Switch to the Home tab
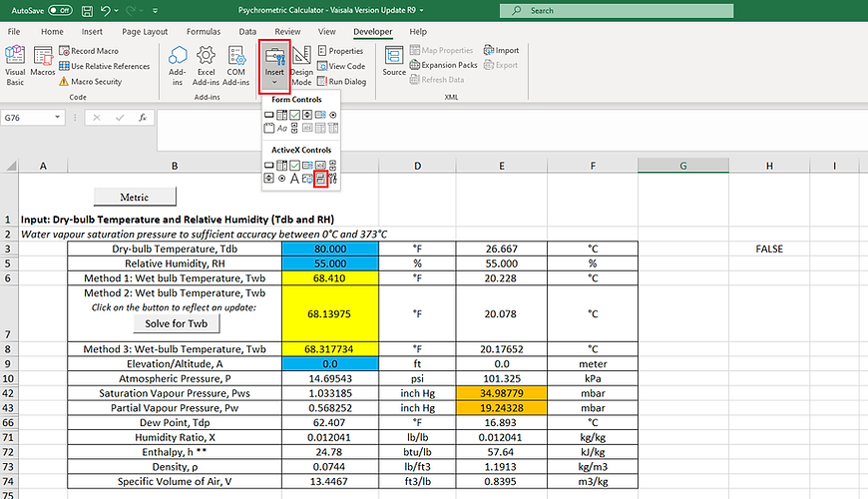 52,32
